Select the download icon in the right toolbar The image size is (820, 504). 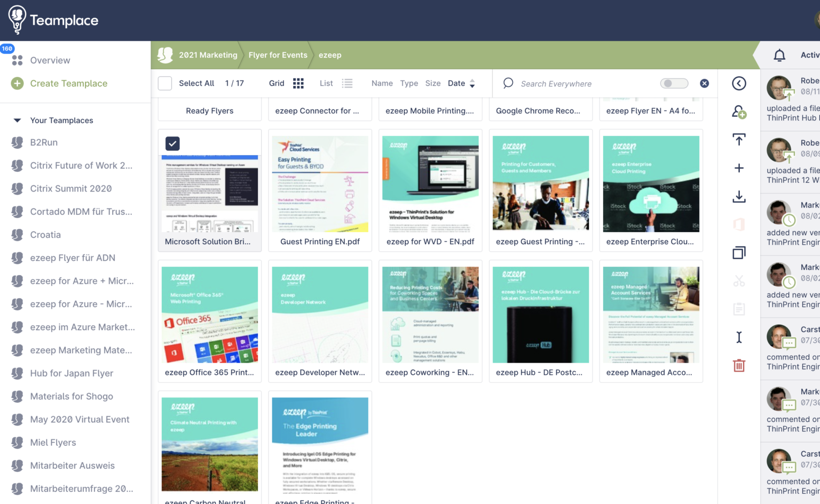pyautogui.click(x=739, y=196)
